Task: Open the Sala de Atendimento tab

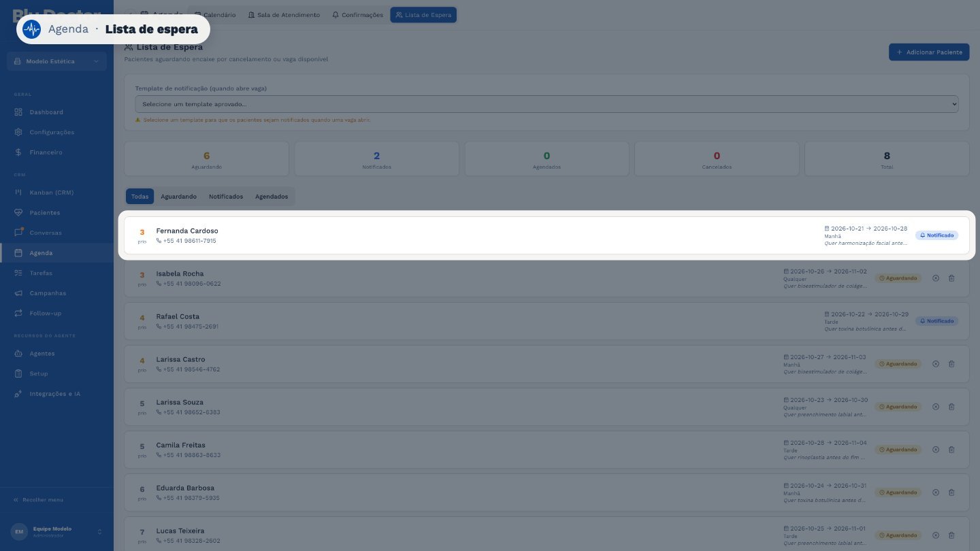Action: pyautogui.click(x=283, y=15)
